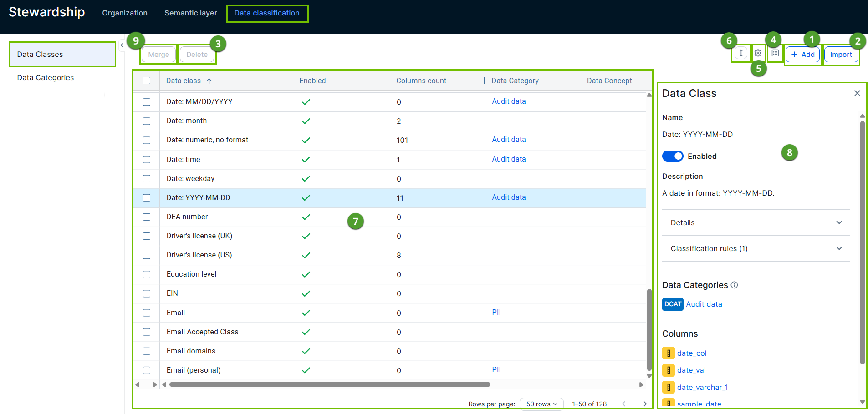Click the column icon beside date_val
Viewport: 868px width, 414px height.
668,370
